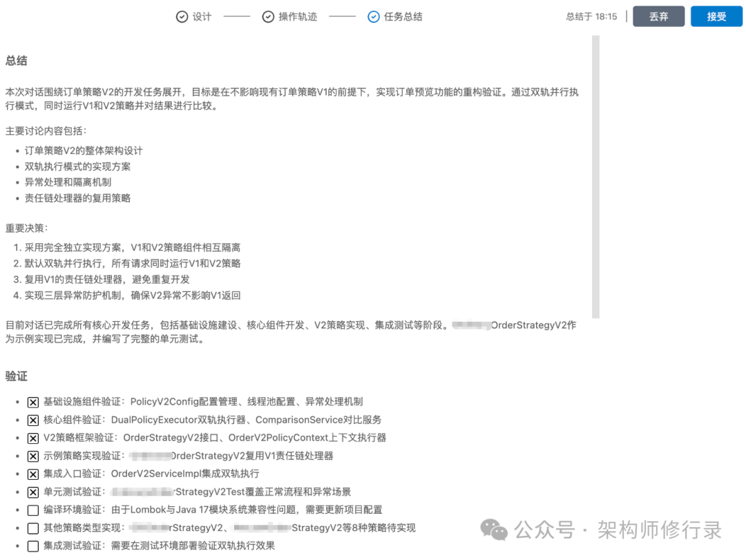Toggle the 单元测试验证 checkbox

point(33,492)
